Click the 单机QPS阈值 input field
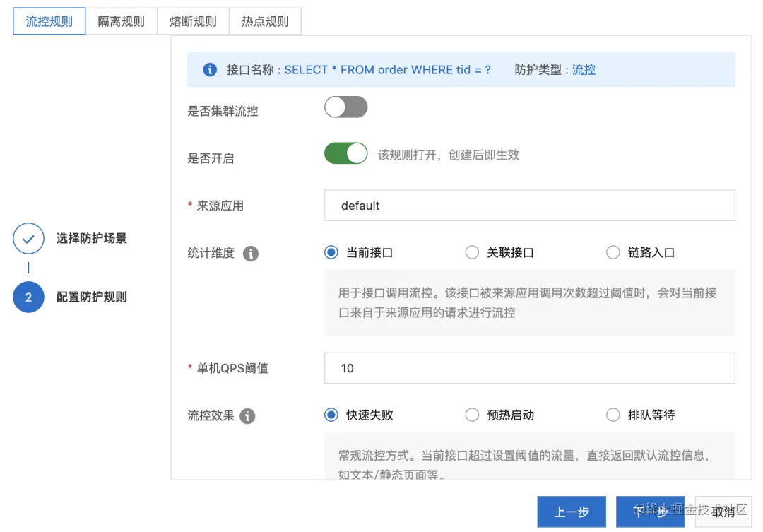 click(529, 368)
